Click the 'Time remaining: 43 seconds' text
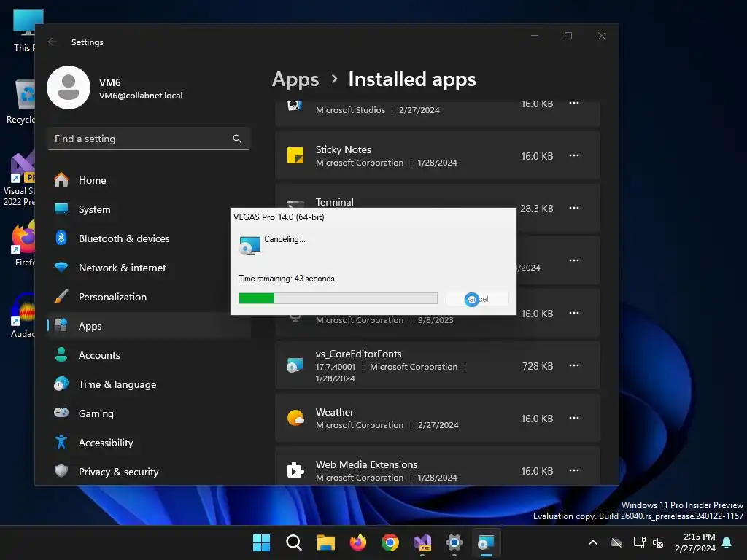Viewport: 747px width, 560px height. click(286, 279)
